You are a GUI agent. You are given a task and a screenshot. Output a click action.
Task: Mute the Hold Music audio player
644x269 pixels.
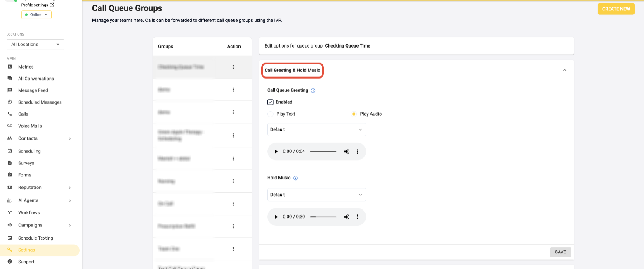tap(347, 217)
